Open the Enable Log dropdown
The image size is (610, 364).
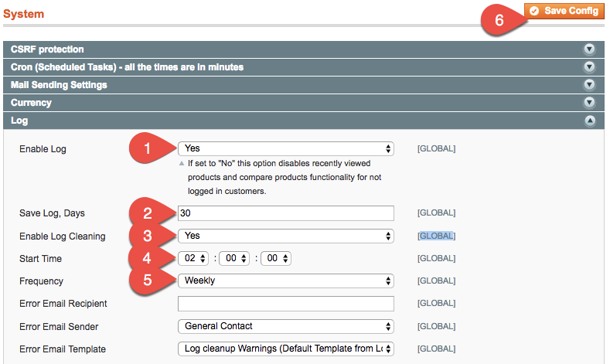pyautogui.click(x=285, y=148)
